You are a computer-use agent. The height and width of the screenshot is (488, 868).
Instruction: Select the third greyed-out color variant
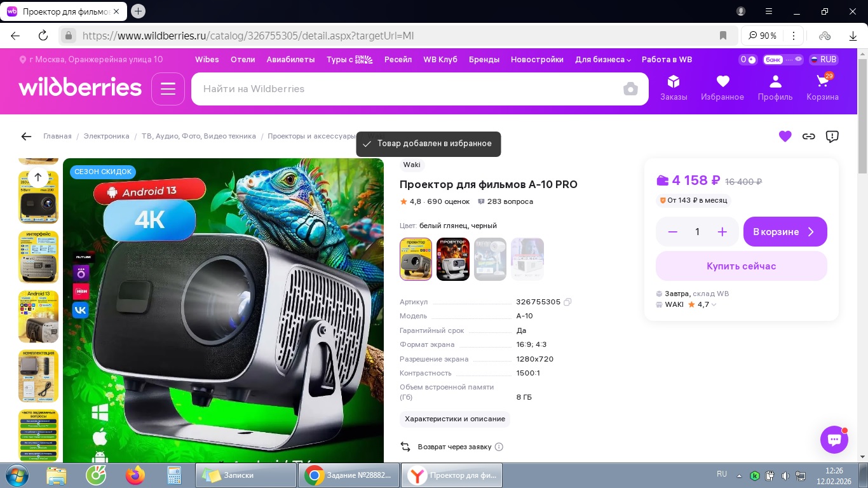[x=491, y=259]
